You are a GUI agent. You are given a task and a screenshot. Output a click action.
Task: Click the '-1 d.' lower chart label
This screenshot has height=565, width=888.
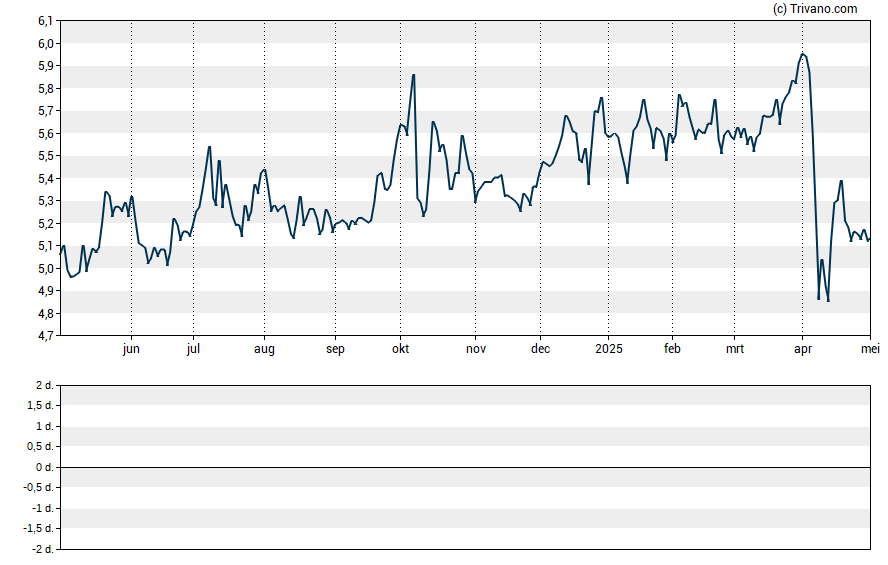43,508
